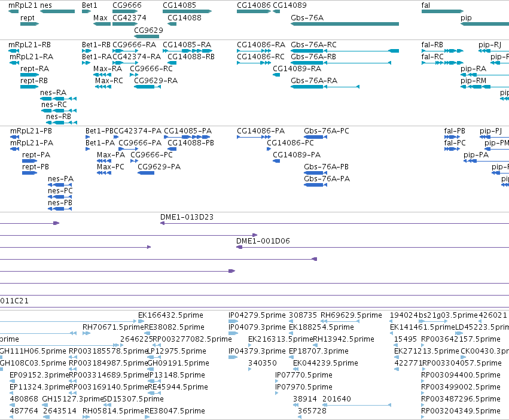Click transcript label fal-RB
509x420 pixels.
(432, 45)
